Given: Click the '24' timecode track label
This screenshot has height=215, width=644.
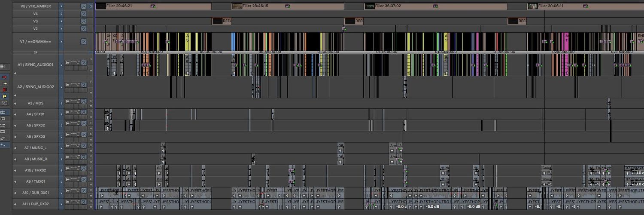Looking at the screenshot, I should coord(36,52).
